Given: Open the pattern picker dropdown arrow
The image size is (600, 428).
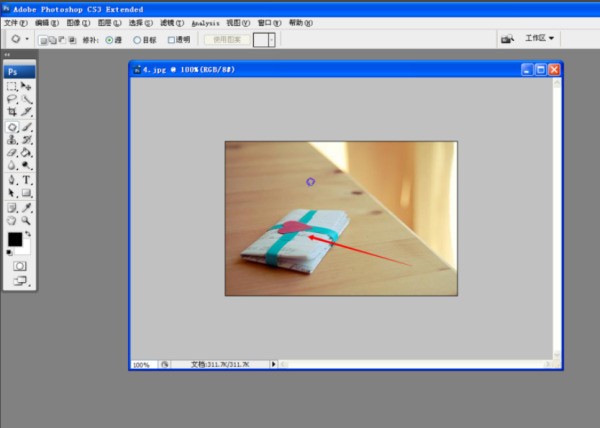Looking at the screenshot, I should (x=272, y=40).
